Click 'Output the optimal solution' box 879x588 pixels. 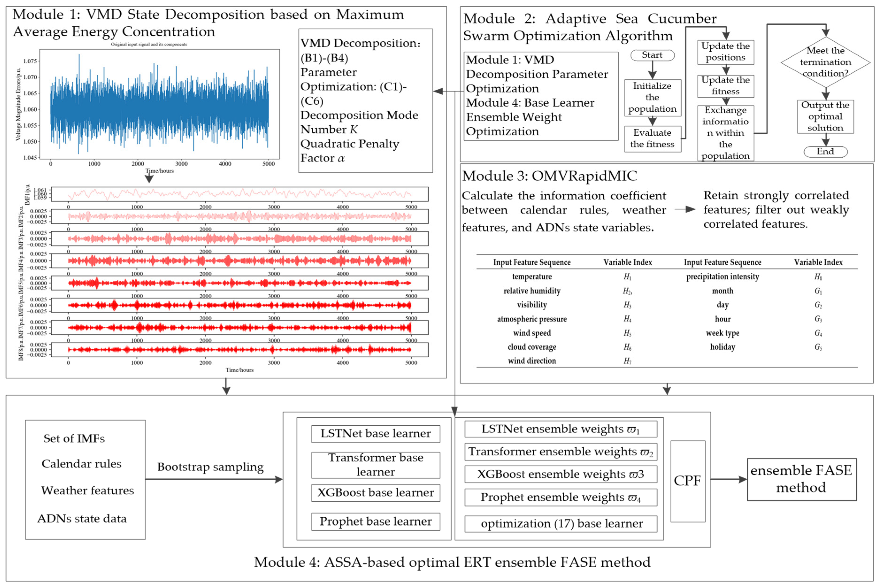[825, 116]
